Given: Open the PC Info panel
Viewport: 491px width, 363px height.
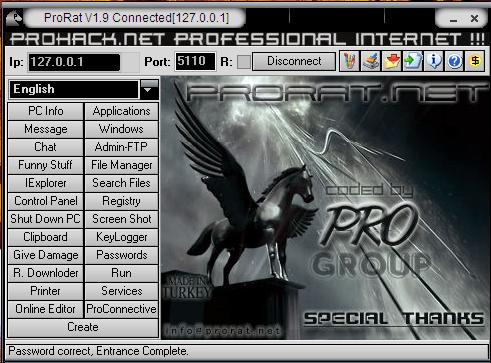Looking at the screenshot, I should click(46, 111).
